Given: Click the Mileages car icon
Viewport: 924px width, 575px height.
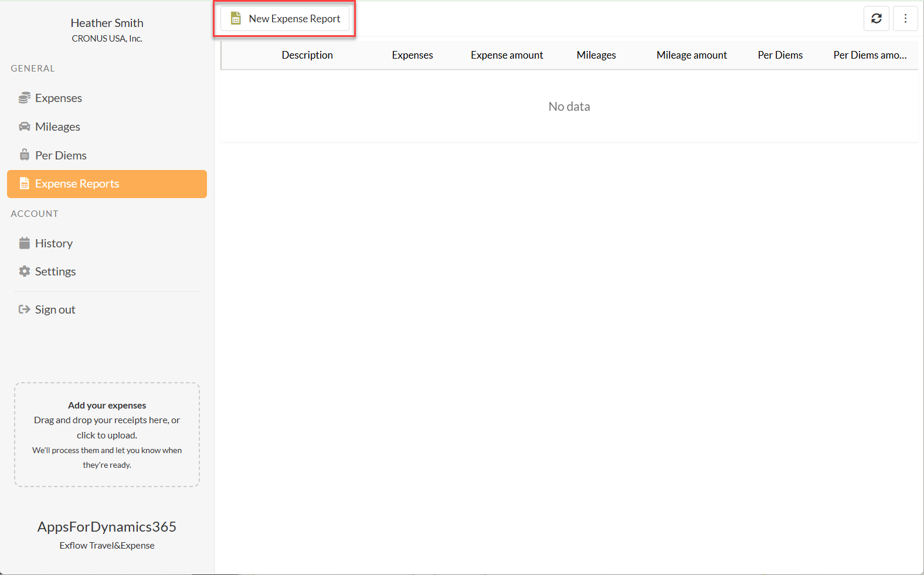Looking at the screenshot, I should click(x=24, y=127).
